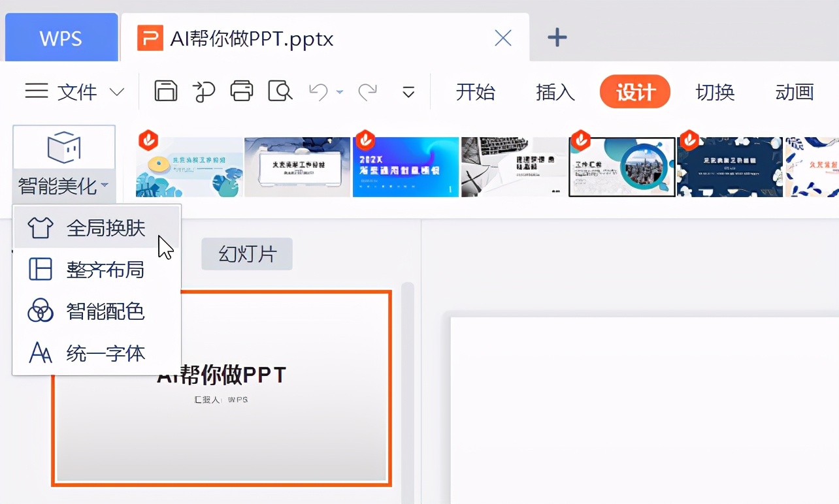Image resolution: width=839 pixels, height=504 pixels.
Task: Switch to the 动画 tab
Action: pyautogui.click(x=794, y=93)
